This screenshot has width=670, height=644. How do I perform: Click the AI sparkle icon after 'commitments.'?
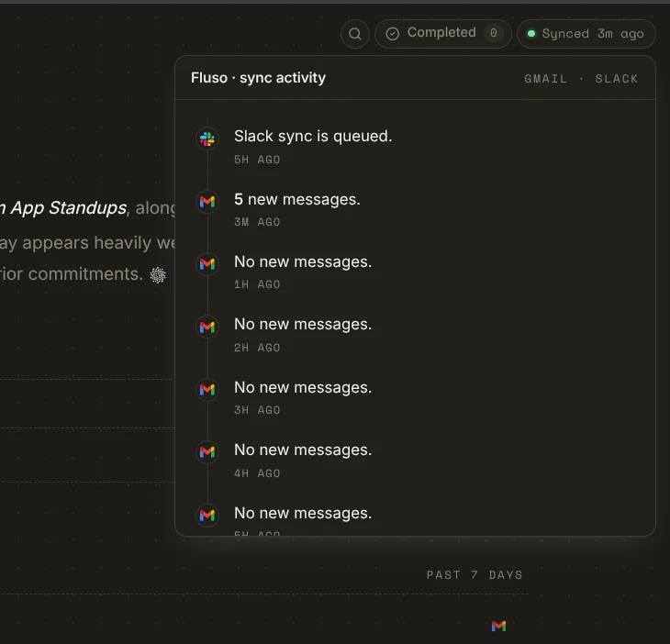[x=158, y=275]
